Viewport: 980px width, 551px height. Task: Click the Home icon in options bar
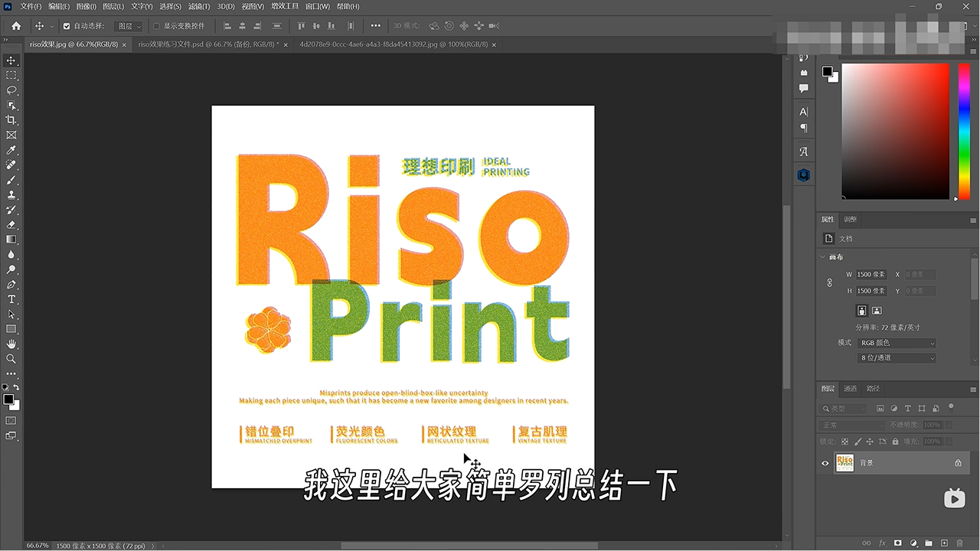(16, 26)
